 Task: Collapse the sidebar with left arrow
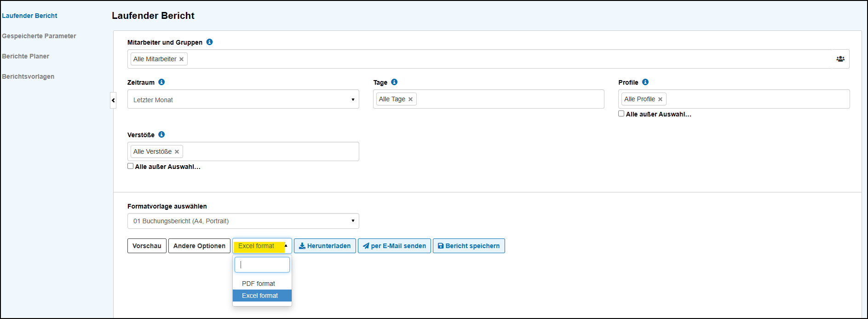pos(113,100)
